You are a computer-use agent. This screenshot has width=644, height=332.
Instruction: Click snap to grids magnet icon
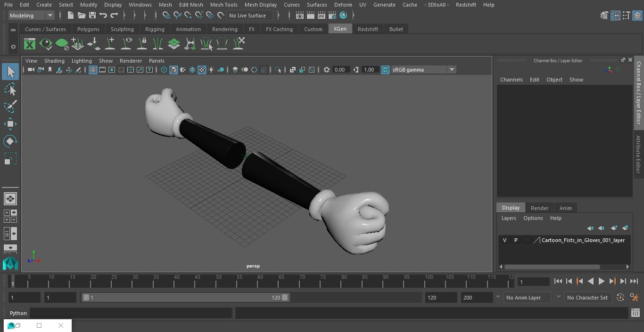(x=166, y=16)
